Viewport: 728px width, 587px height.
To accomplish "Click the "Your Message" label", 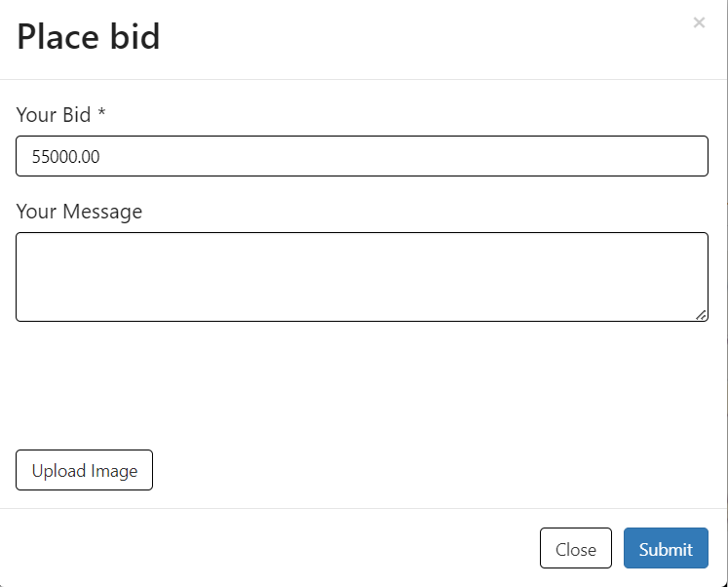I will click(79, 212).
